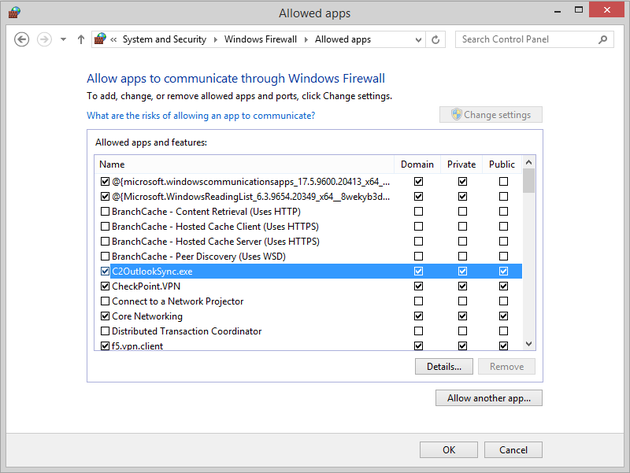
Task: Open Windows Firewall breadcrumb
Action: pyautogui.click(x=260, y=39)
